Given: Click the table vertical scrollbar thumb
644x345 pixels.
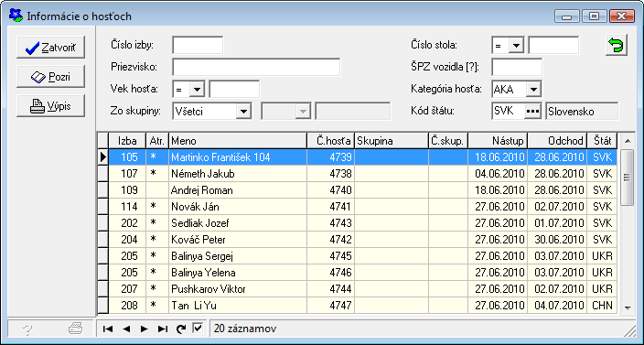Looking at the screenshot, I should pyautogui.click(x=627, y=178).
